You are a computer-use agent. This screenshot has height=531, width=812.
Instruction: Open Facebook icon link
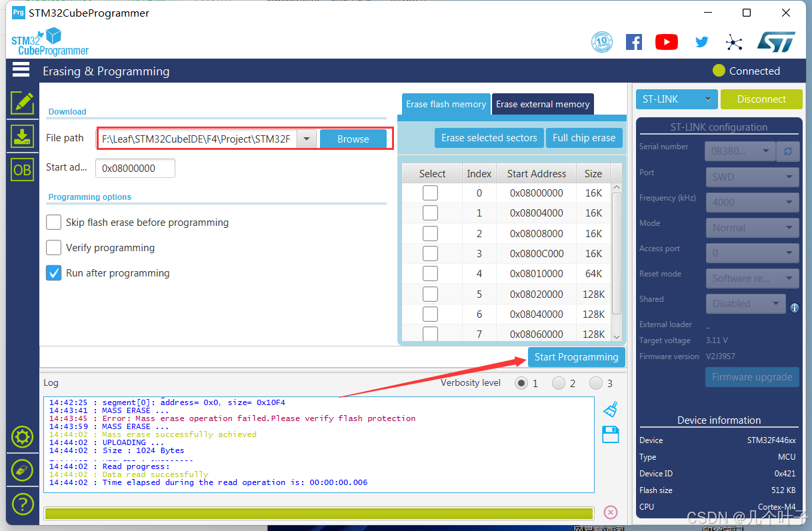(x=634, y=42)
